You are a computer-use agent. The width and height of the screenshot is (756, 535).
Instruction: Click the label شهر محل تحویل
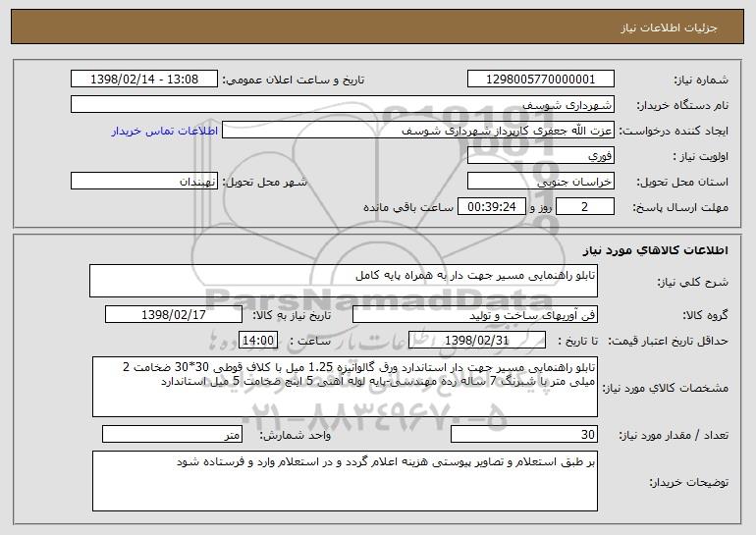tap(264, 182)
